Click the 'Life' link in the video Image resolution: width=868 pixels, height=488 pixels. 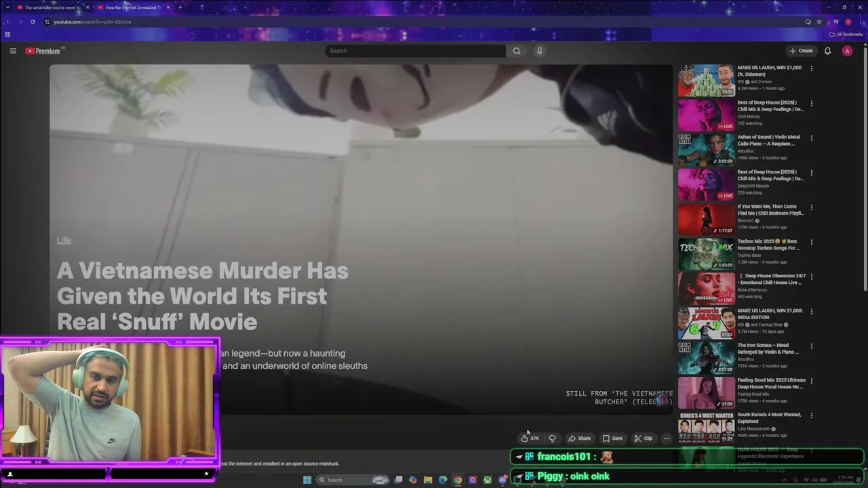click(64, 240)
